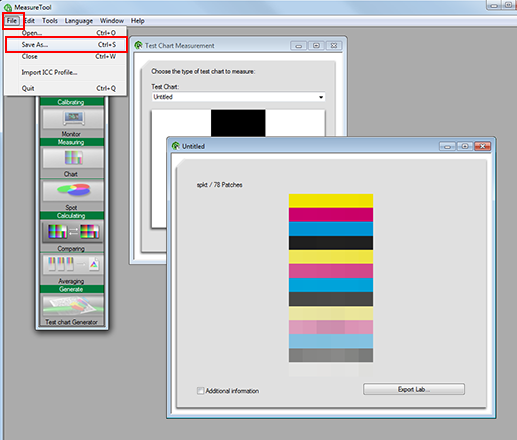Open the Monitor calibrating tool icon

click(72, 118)
